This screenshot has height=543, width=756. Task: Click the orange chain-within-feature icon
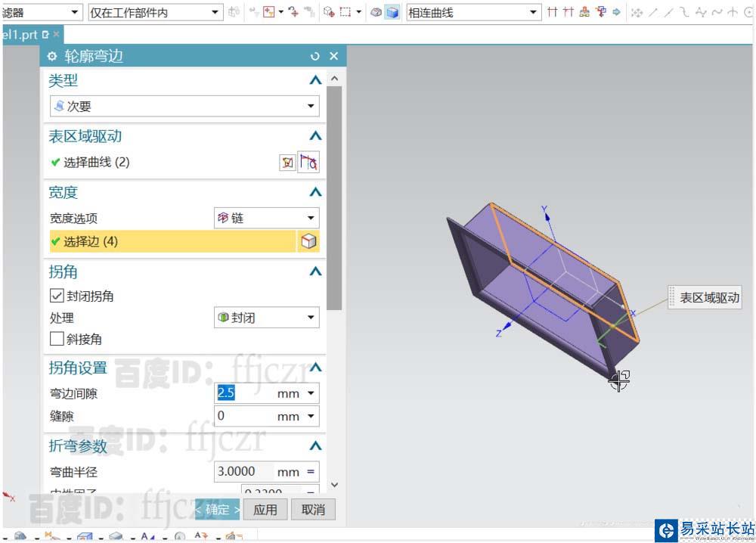(585, 12)
